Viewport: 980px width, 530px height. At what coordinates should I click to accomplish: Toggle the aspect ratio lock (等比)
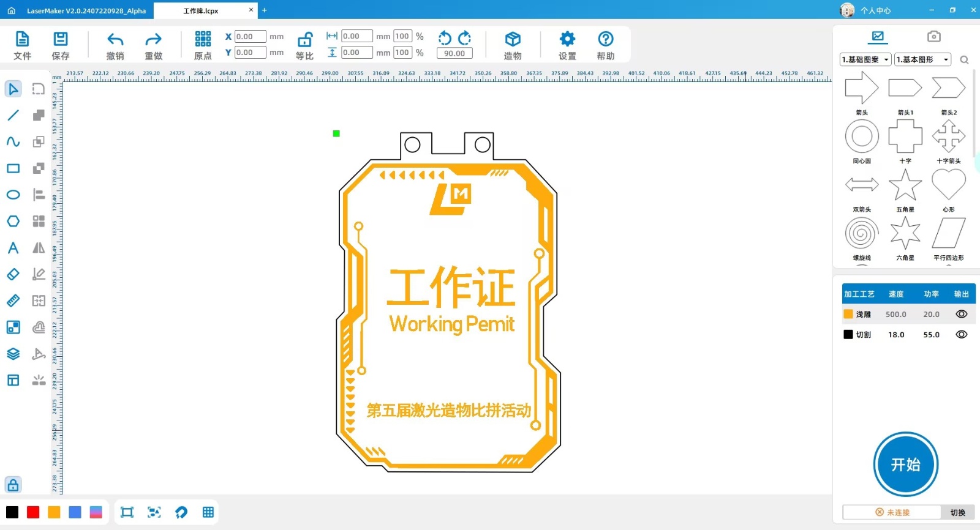(x=304, y=40)
